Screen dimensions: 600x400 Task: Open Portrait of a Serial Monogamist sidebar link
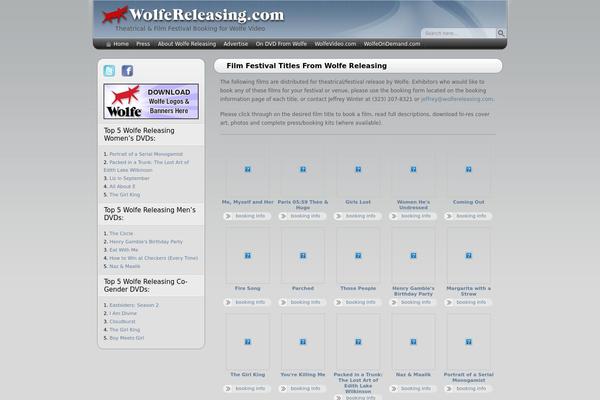click(x=146, y=154)
